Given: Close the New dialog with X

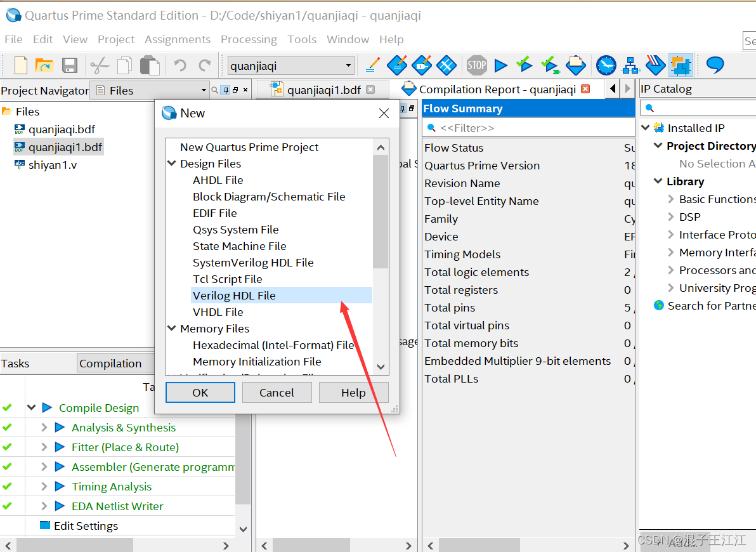Looking at the screenshot, I should point(384,114).
